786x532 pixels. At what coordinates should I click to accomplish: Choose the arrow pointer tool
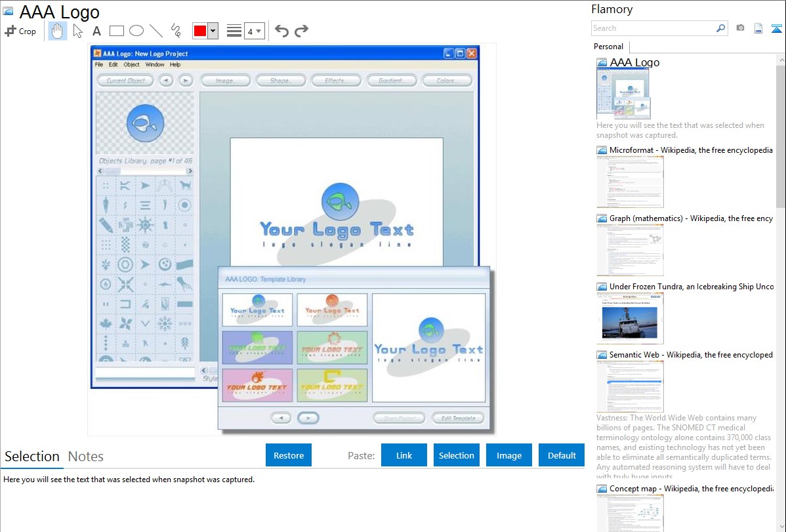pyautogui.click(x=77, y=31)
